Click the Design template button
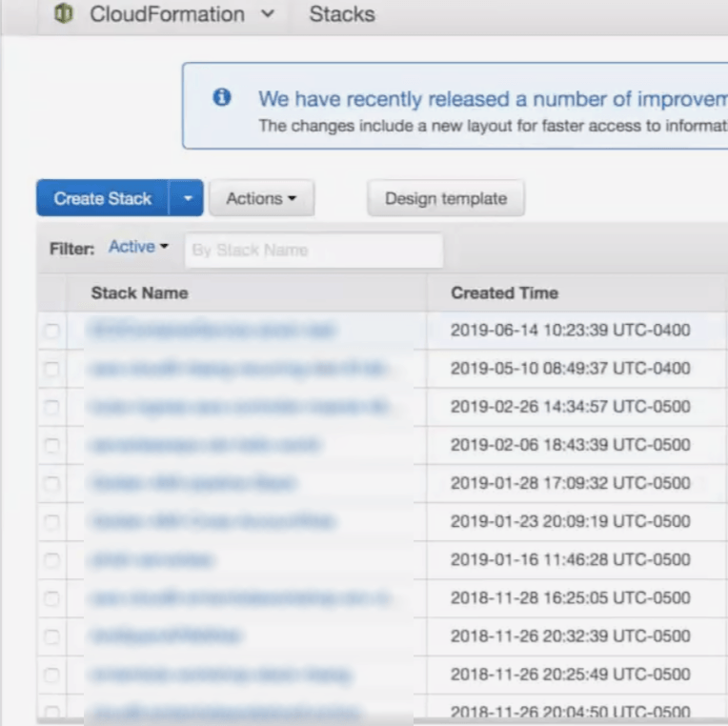This screenshot has width=728, height=726. tap(445, 198)
